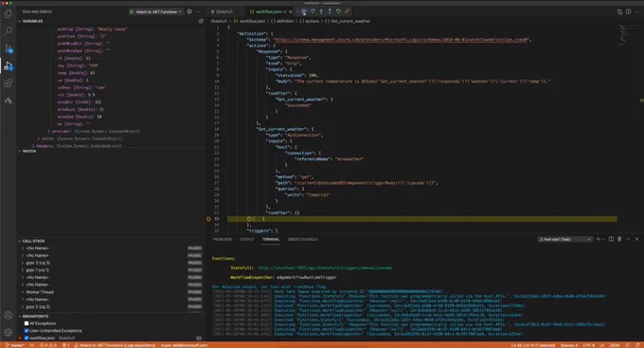This screenshot has width=644, height=348.
Task: Switch to the Problems panel tab
Action: point(223,239)
